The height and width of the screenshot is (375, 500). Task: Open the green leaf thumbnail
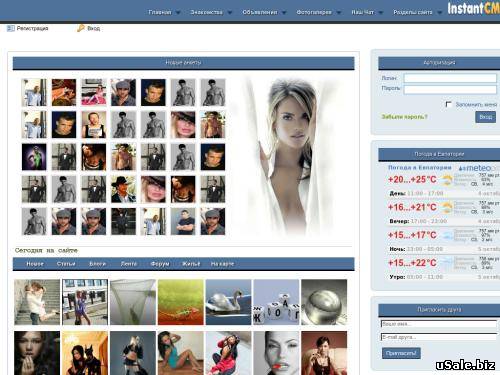pos(181,302)
